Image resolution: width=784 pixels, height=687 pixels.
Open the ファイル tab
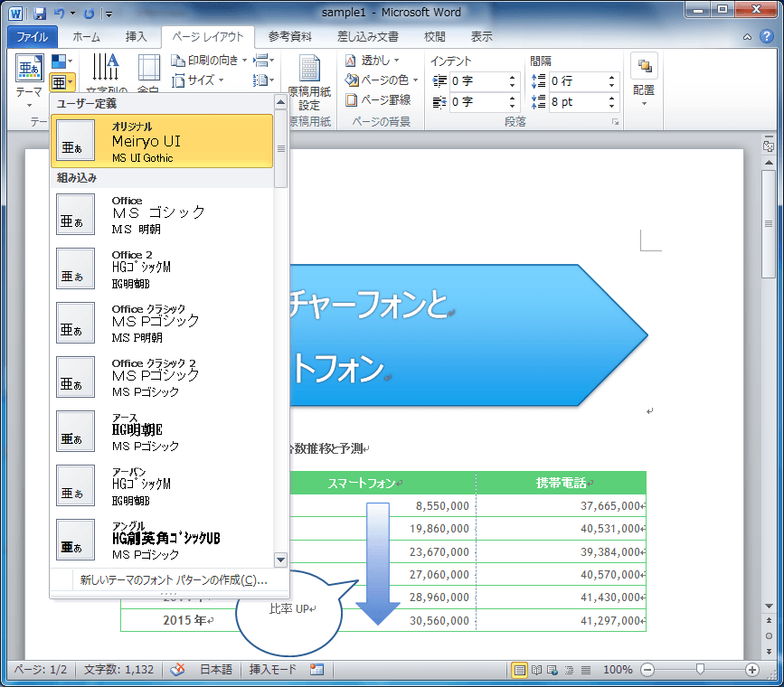[x=33, y=36]
